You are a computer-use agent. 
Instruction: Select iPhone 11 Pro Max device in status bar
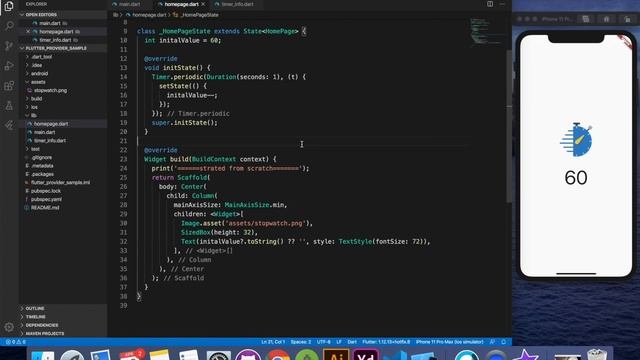[449, 342]
